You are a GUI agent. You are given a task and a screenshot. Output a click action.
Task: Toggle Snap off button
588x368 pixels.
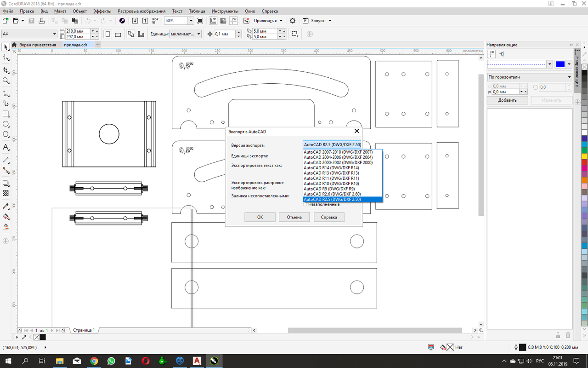[x=246, y=21]
